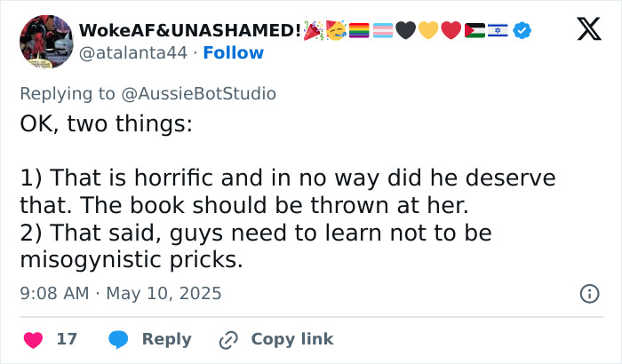Open the info circle icon
Image resolution: width=622 pixels, height=364 pixels.
(x=588, y=293)
